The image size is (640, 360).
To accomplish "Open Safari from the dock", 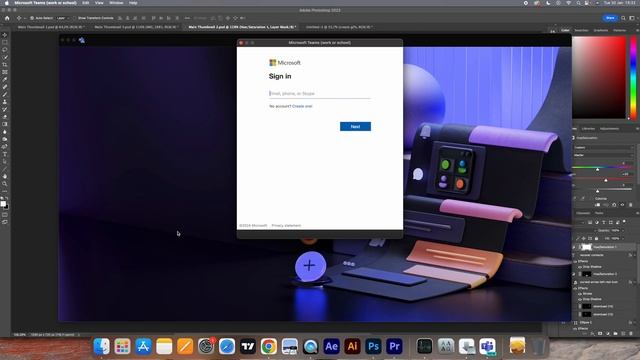I will point(227,347).
